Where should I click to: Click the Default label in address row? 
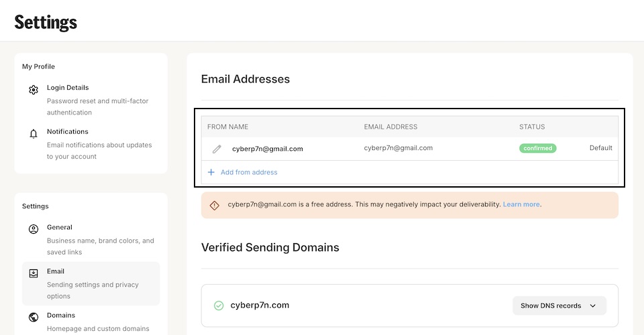click(x=600, y=148)
